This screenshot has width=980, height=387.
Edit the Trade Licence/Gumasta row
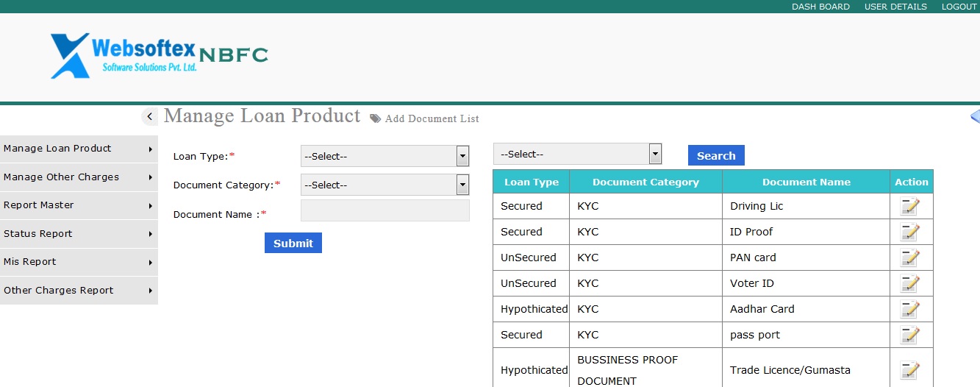click(x=910, y=370)
